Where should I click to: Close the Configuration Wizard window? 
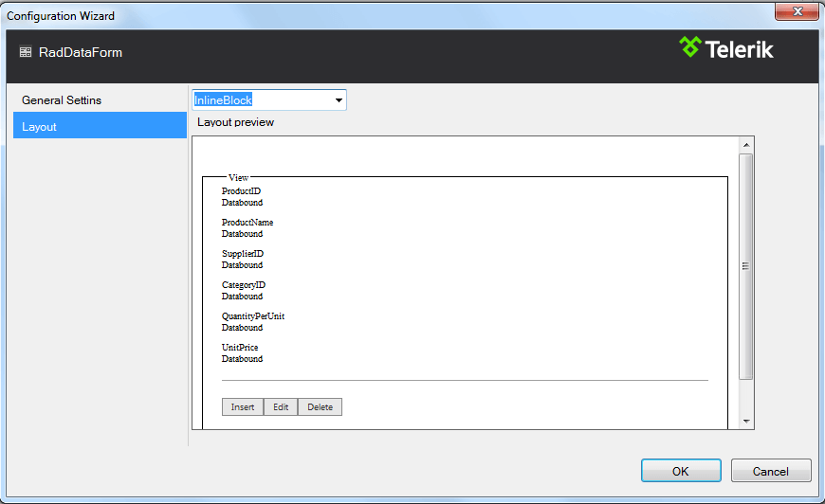(797, 11)
